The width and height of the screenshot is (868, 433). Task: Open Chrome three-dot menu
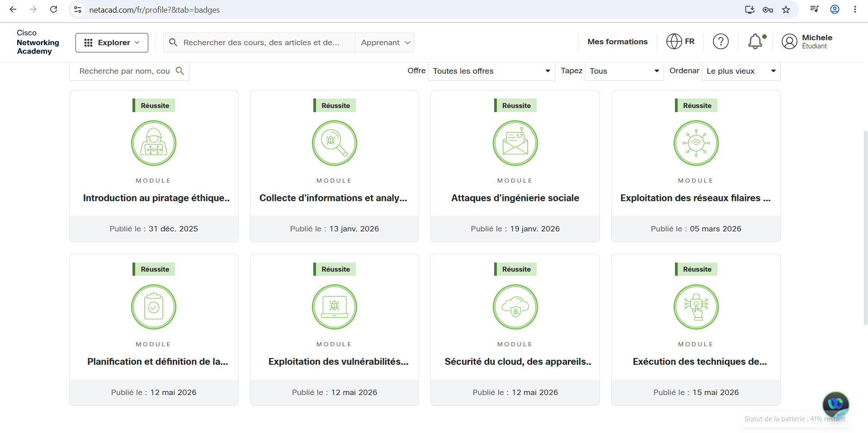(x=855, y=9)
